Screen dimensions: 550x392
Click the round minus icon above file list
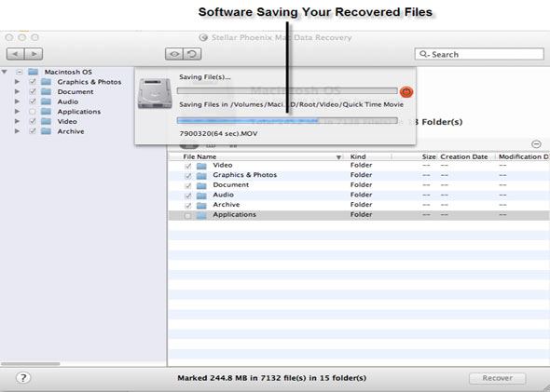(x=536, y=144)
